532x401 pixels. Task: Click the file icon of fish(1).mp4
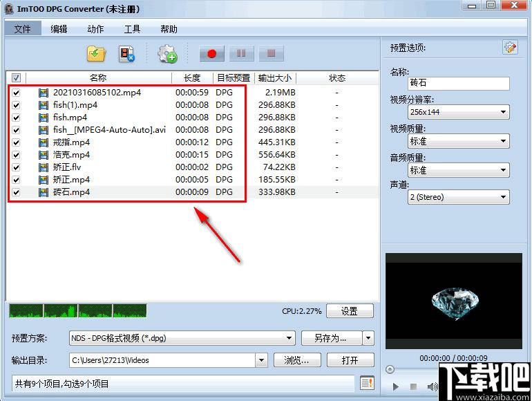[x=44, y=105]
